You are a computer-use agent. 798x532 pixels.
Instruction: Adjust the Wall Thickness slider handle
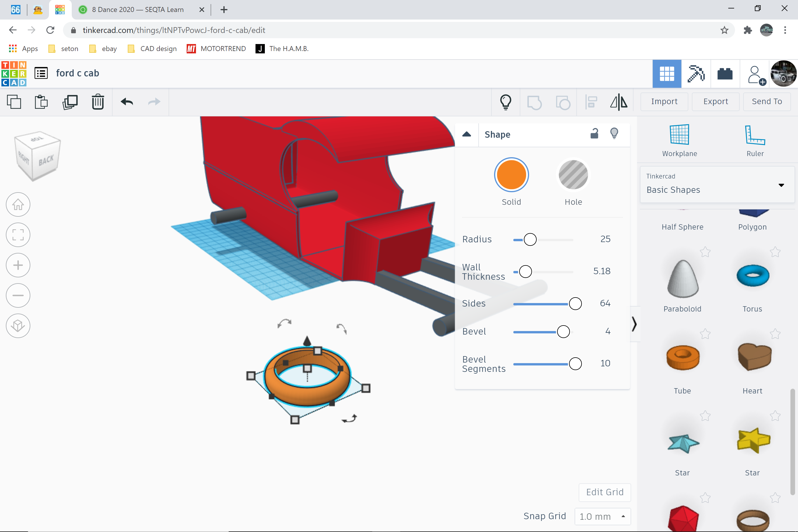pyautogui.click(x=526, y=272)
